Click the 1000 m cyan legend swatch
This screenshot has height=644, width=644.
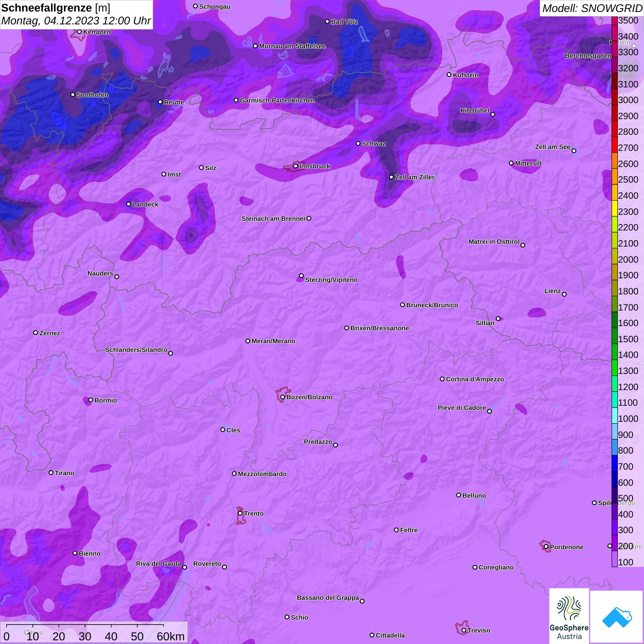(615, 415)
